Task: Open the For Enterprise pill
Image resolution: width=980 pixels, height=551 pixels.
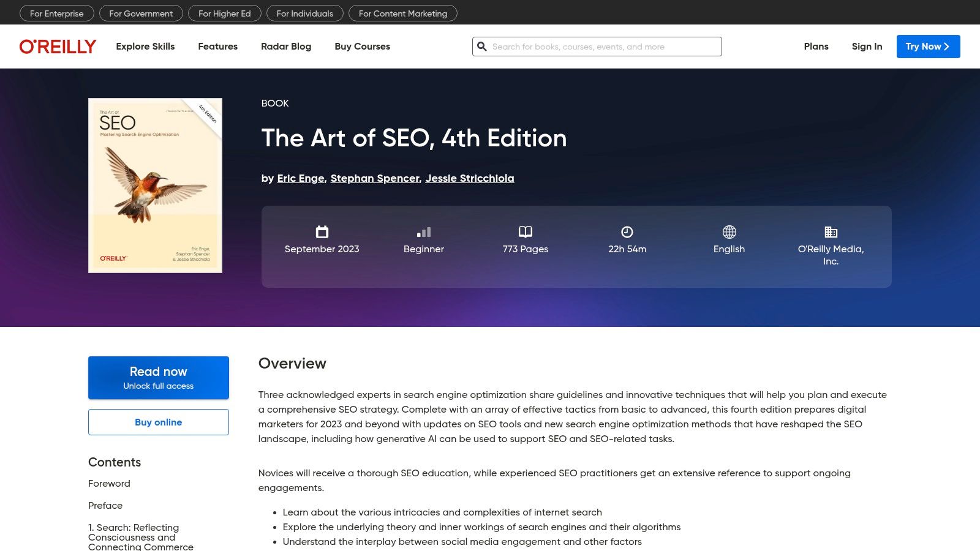Action: (57, 13)
